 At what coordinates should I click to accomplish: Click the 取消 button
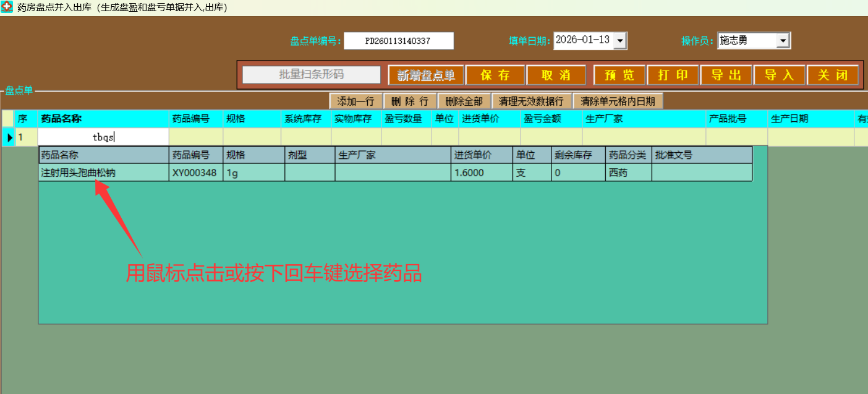pyautogui.click(x=556, y=75)
